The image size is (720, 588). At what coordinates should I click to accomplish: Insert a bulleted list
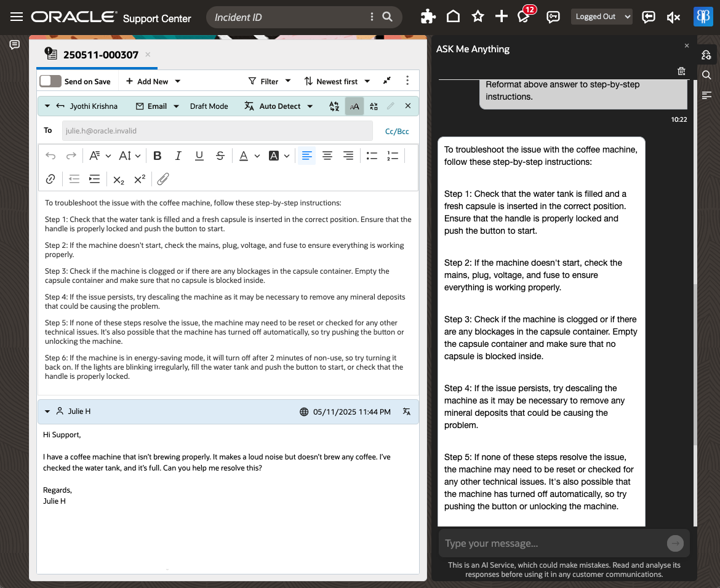pyautogui.click(x=372, y=156)
